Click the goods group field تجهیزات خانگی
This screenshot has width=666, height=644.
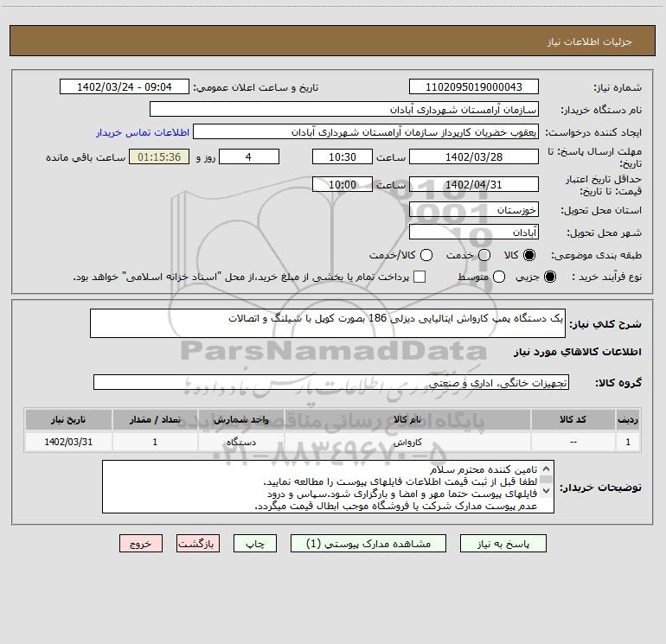tap(331, 382)
